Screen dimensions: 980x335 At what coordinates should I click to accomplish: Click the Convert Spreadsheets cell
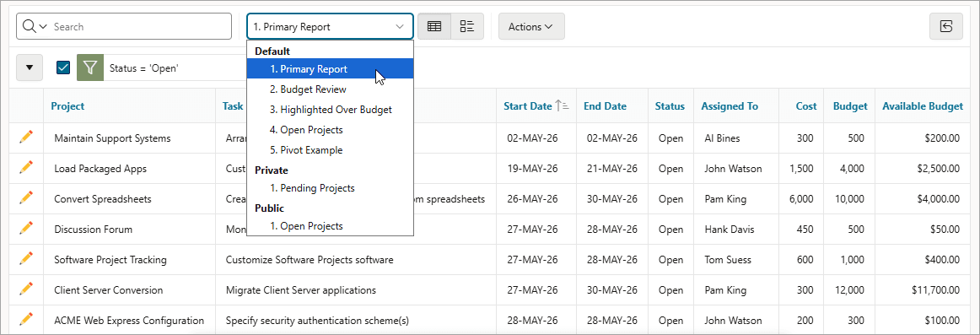tap(129, 199)
